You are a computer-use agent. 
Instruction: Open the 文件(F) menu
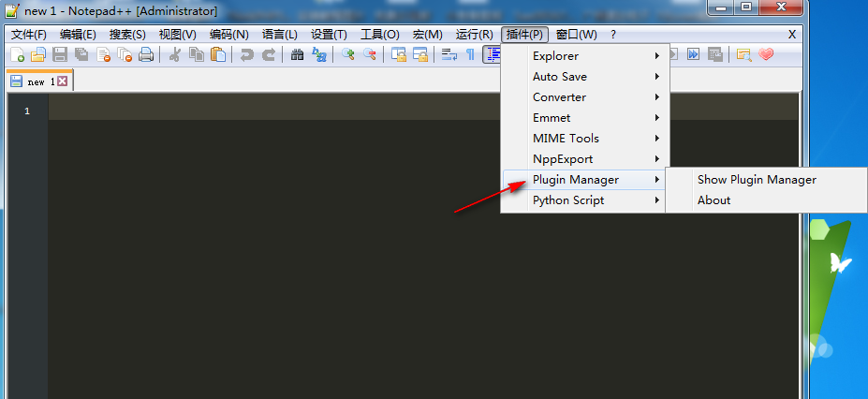[29, 35]
